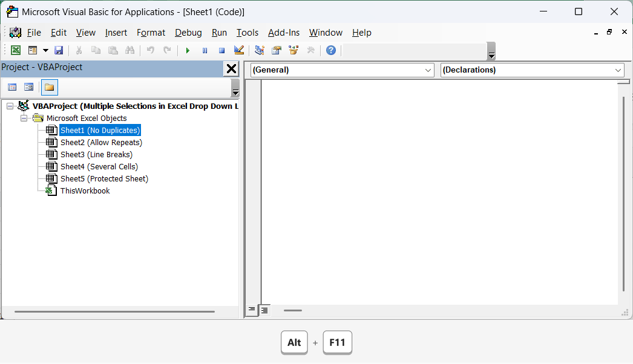
Task: Open the Insert object dropdown arrow
Action: point(45,50)
